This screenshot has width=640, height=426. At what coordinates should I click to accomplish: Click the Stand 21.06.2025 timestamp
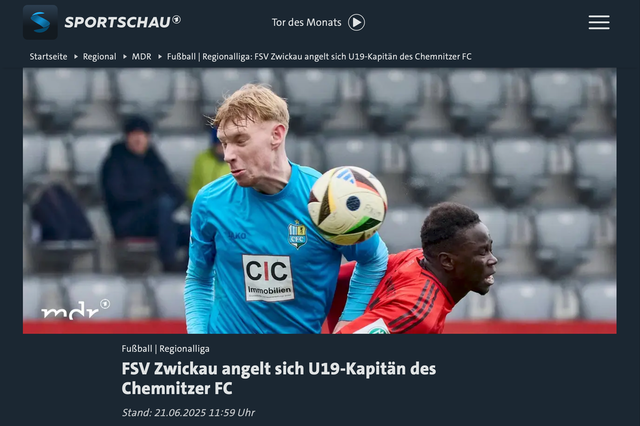click(188, 413)
